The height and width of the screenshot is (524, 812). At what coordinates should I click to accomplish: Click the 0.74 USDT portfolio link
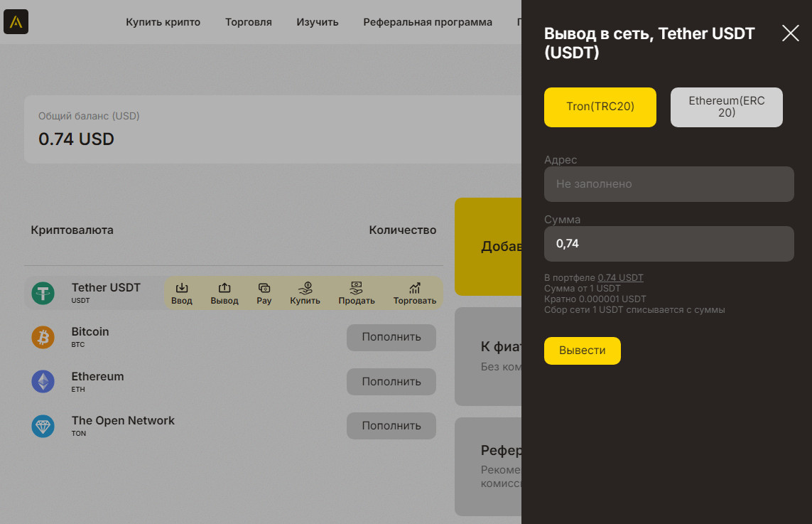click(x=620, y=278)
